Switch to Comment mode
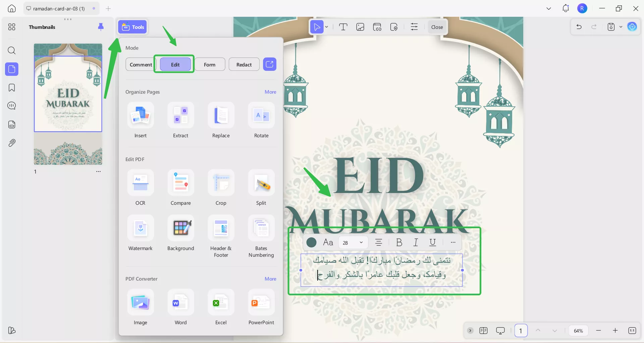The height and width of the screenshot is (343, 644). pos(141,64)
